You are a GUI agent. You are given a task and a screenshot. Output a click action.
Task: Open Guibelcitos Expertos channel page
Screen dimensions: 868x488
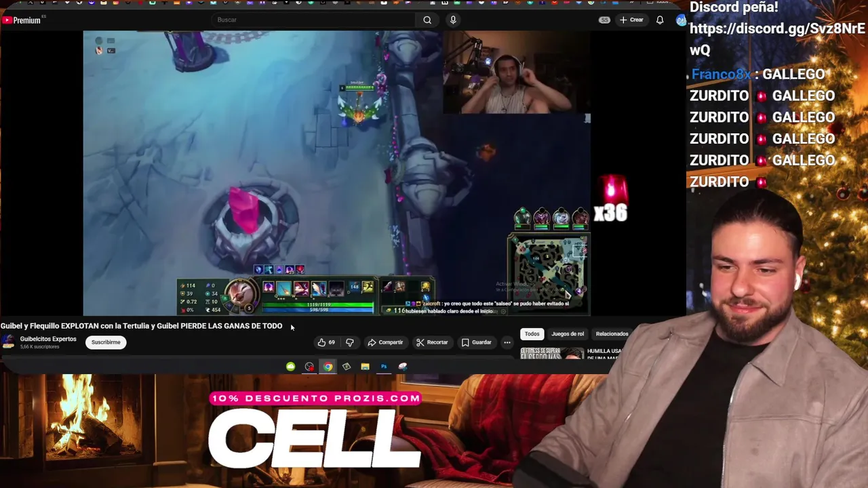(x=48, y=339)
